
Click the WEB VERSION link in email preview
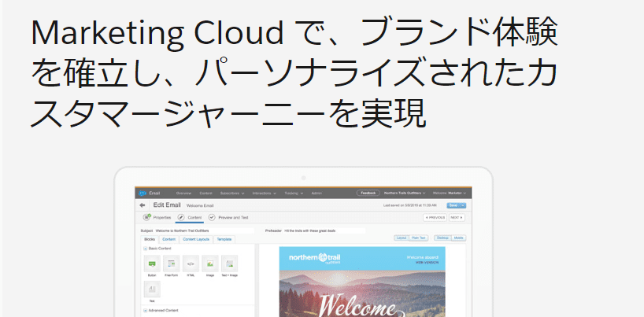click(x=427, y=262)
